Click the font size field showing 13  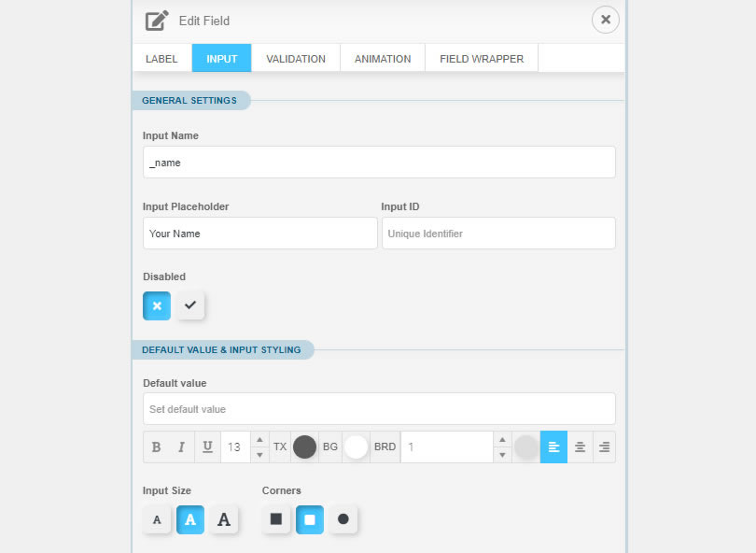(235, 447)
